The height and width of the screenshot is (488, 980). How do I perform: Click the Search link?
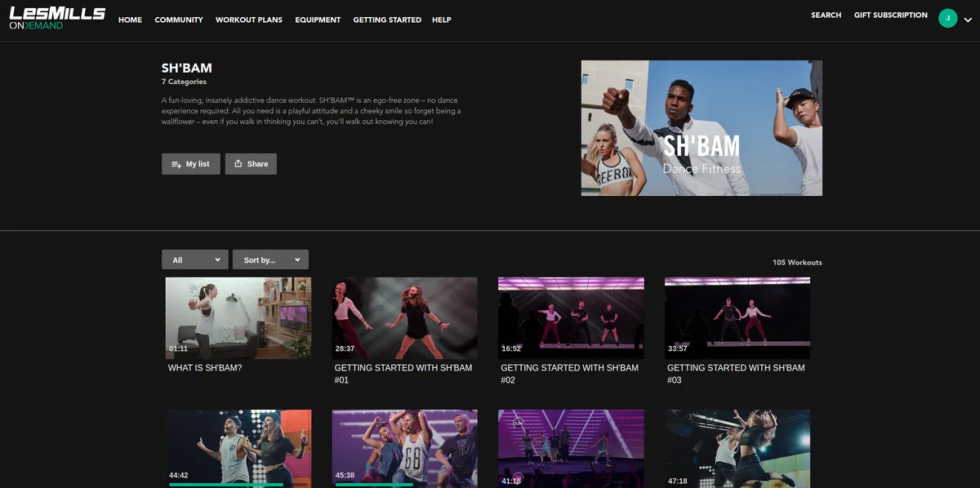coord(826,16)
